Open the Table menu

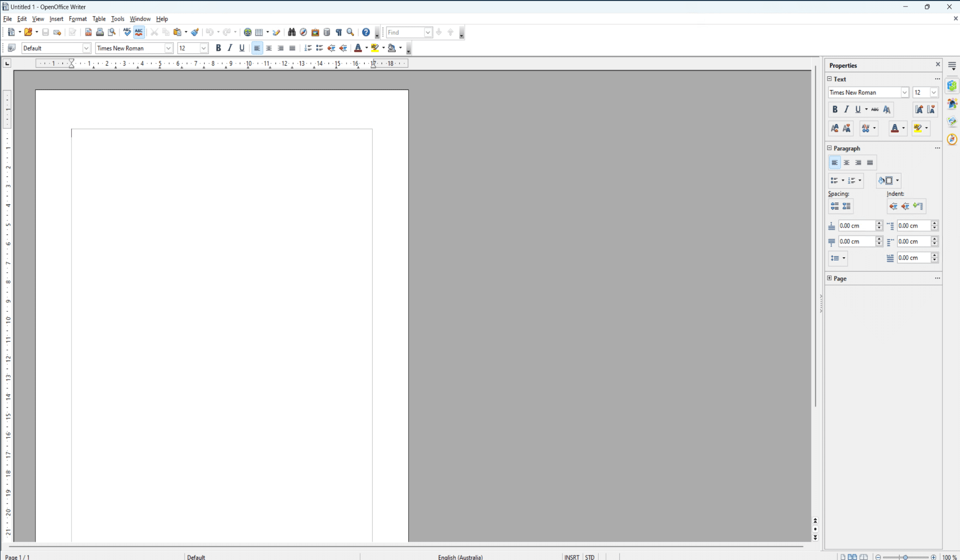click(99, 19)
